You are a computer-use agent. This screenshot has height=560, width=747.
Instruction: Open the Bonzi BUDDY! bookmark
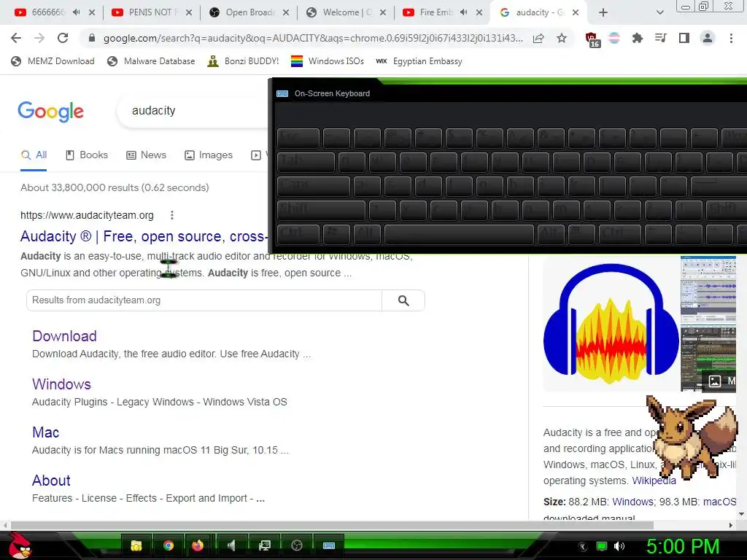pos(243,61)
